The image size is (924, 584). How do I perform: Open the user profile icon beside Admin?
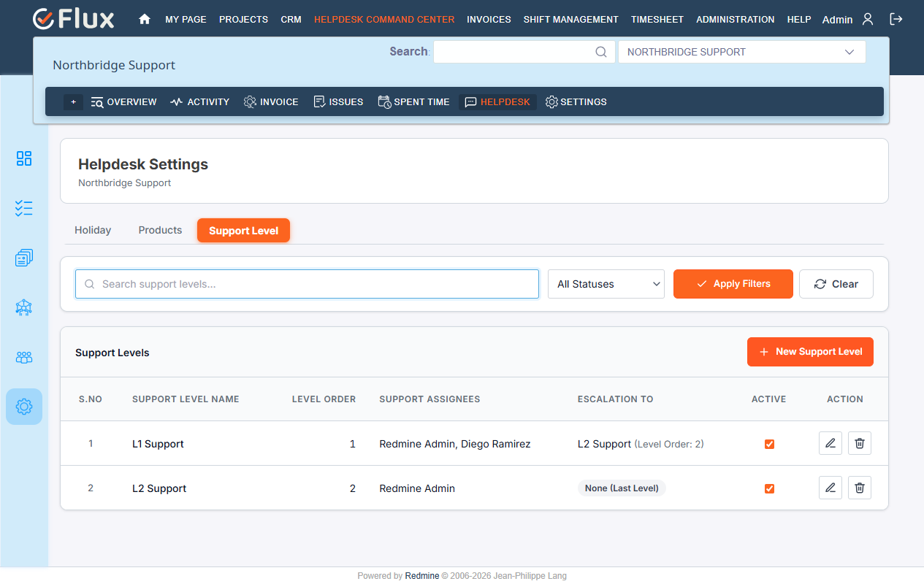click(868, 19)
